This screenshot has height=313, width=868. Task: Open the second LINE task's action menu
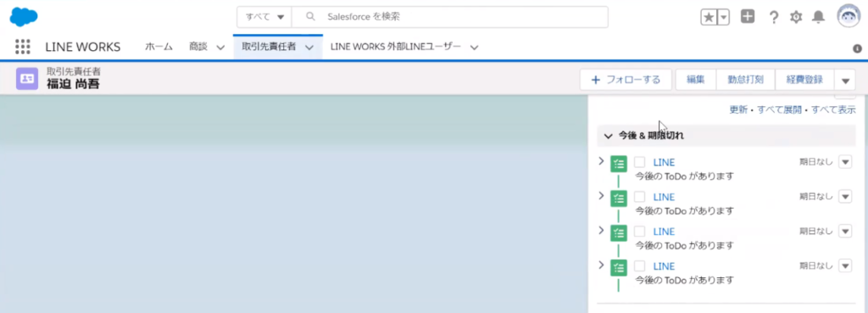point(845,197)
